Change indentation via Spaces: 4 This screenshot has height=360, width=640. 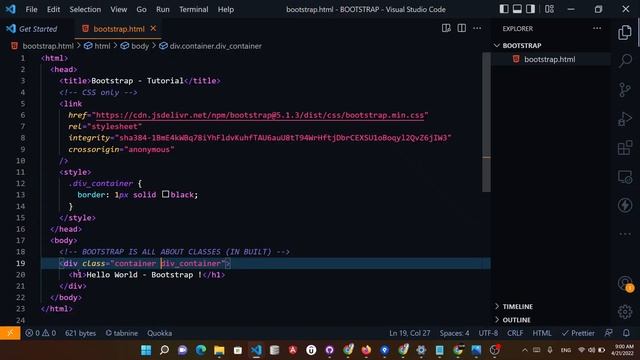pos(454,333)
